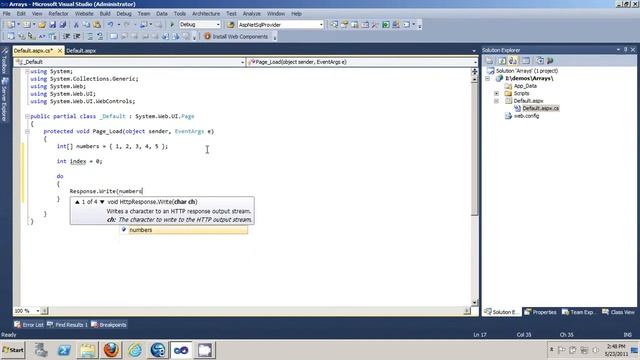Click the Open File folder icon
640x360 pixels.
[x=42, y=25]
